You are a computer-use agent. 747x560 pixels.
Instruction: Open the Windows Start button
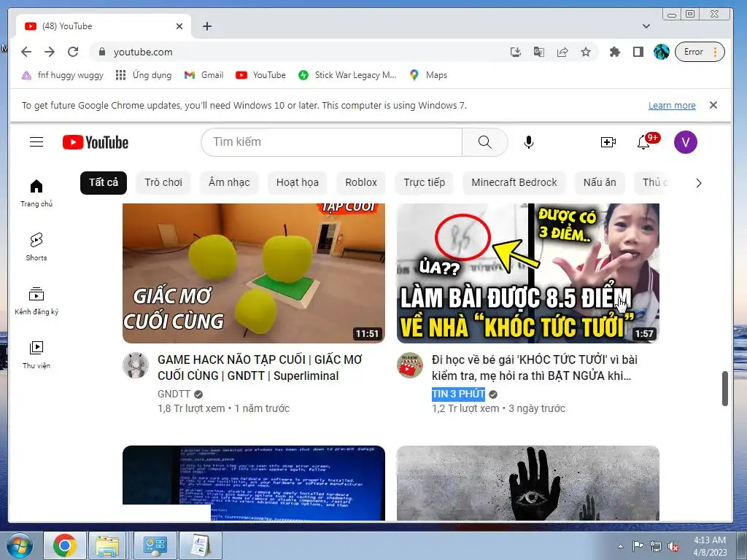click(19, 545)
